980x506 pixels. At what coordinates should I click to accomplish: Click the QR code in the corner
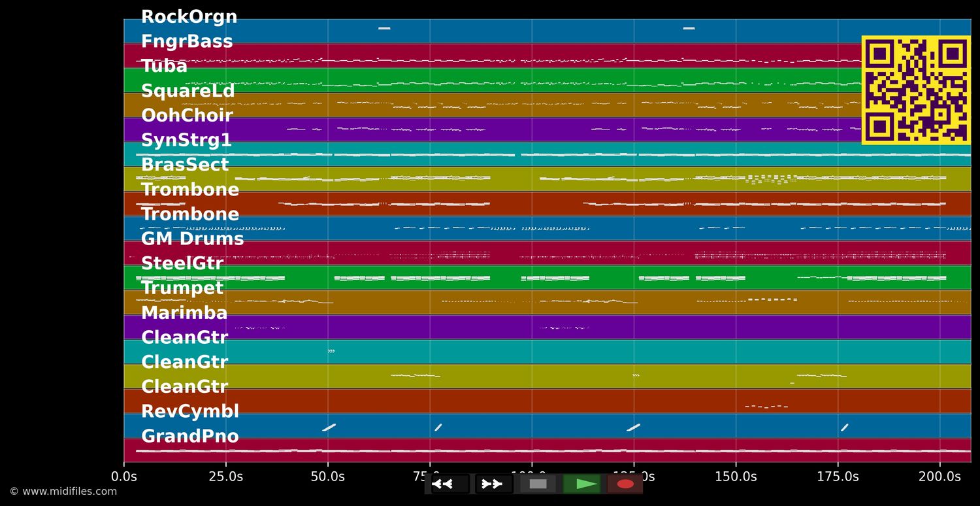tap(915, 89)
